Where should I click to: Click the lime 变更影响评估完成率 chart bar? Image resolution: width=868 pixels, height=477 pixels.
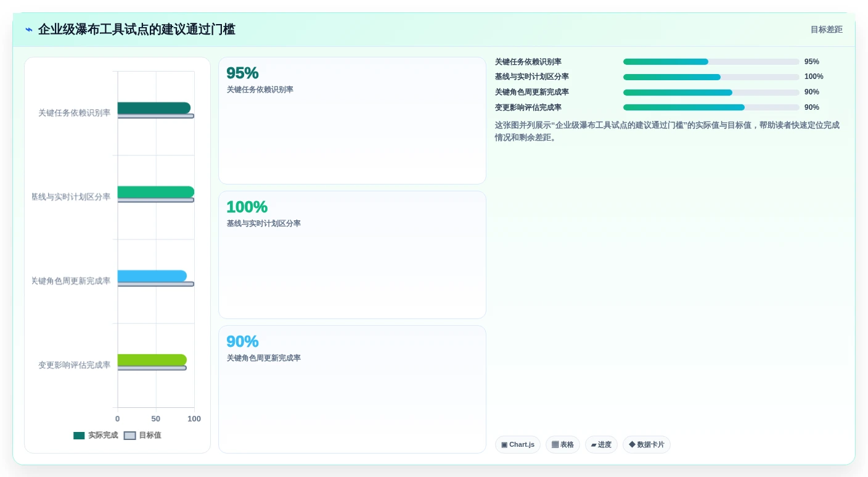click(152, 360)
